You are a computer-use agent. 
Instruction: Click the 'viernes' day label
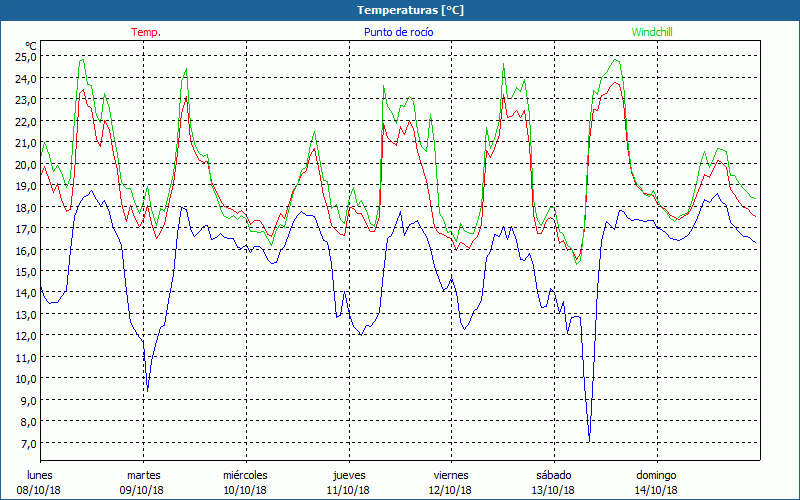pyautogui.click(x=451, y=475)
